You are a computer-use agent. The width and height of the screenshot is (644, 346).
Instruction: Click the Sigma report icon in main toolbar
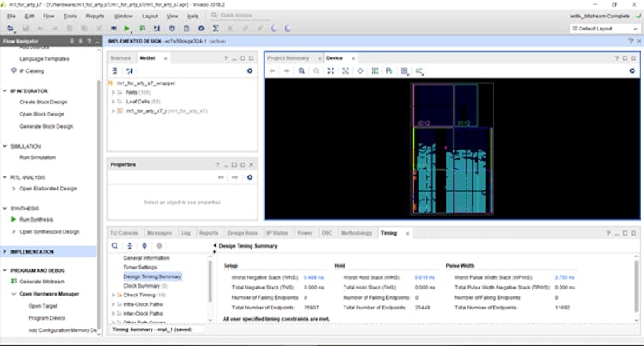point(216,29)
